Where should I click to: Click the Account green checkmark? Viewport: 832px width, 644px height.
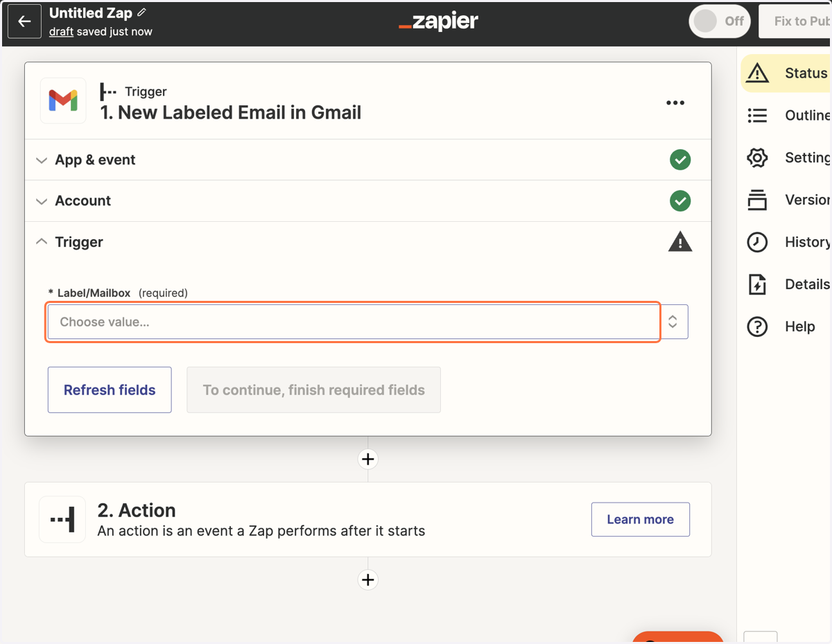click(x=680, y=201)
